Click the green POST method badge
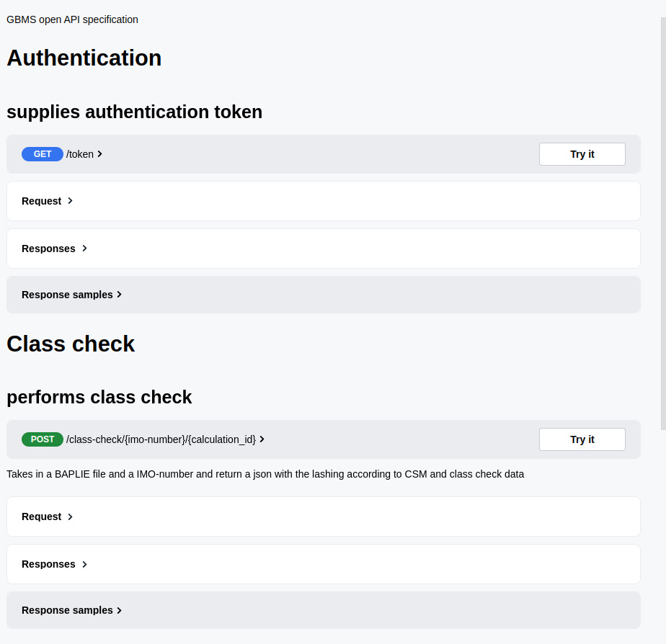Screen dimensions: 666x644 [42, 439]
